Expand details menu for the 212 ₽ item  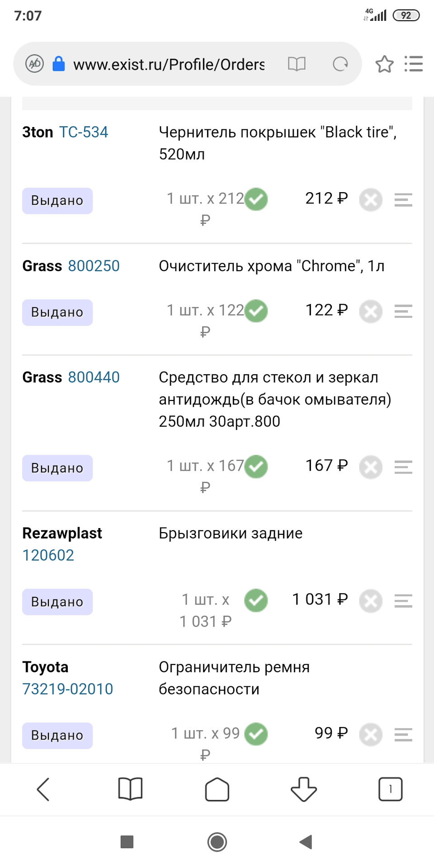tap(403, 199)
